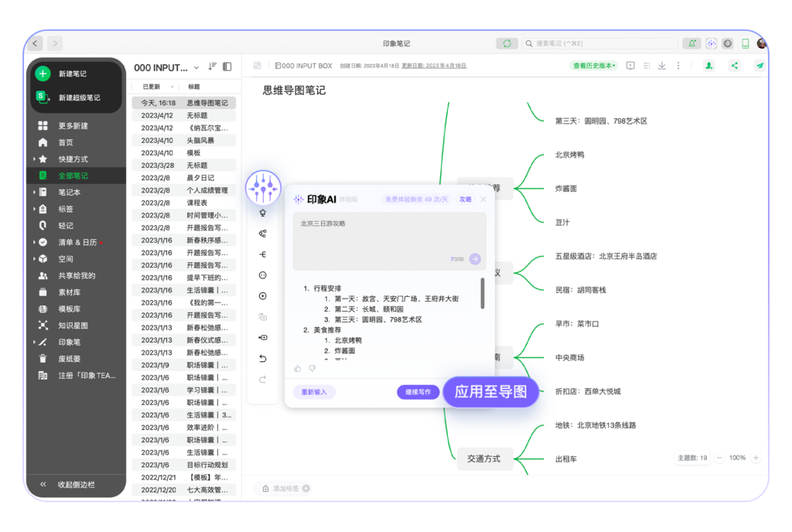
Task: Select 全部笔记 in the sidebar
Action: (76, 176)
